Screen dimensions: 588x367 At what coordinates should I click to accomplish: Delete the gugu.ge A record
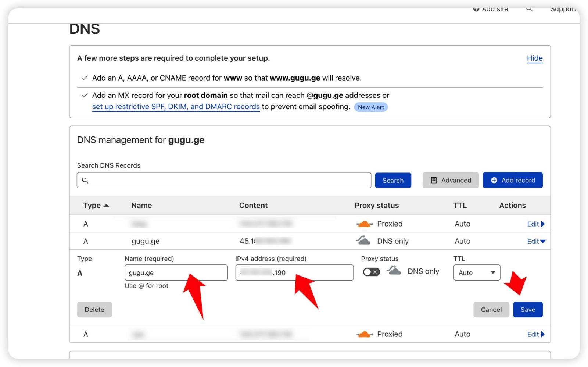click(94, 310)
